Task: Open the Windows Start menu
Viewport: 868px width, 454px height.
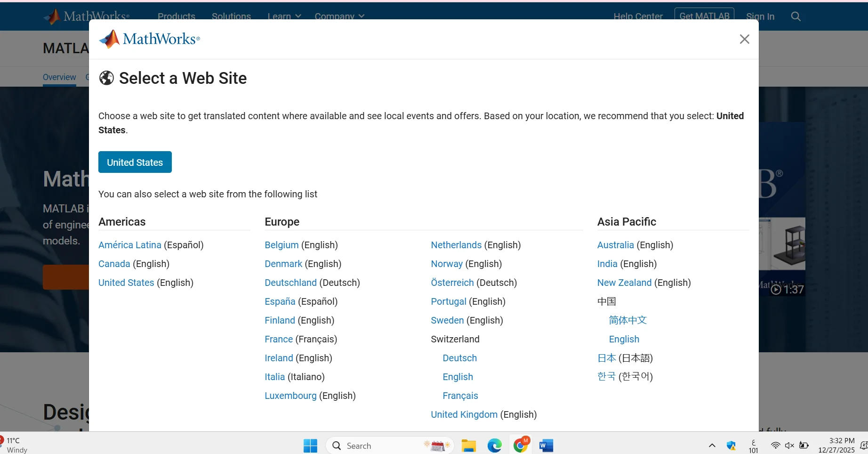Action: pyautogui.click(x=310, y=446)
